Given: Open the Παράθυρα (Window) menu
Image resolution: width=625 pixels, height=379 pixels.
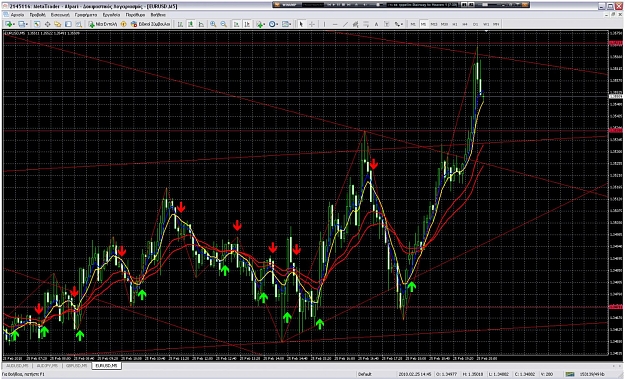Looking at the screenshot, I should click(135, 15).
